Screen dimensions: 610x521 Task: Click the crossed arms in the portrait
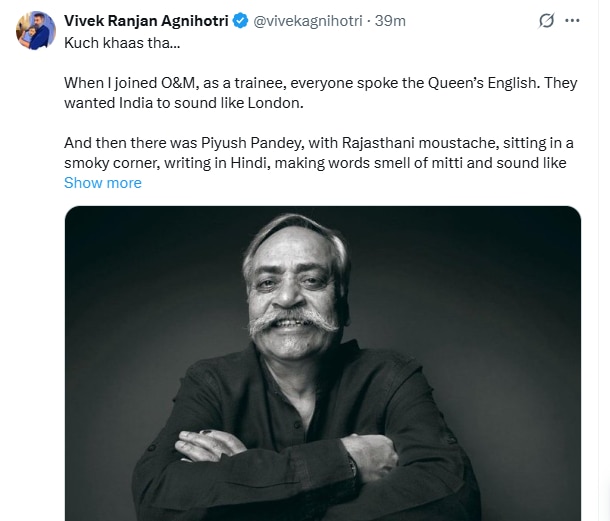(290, 450)
